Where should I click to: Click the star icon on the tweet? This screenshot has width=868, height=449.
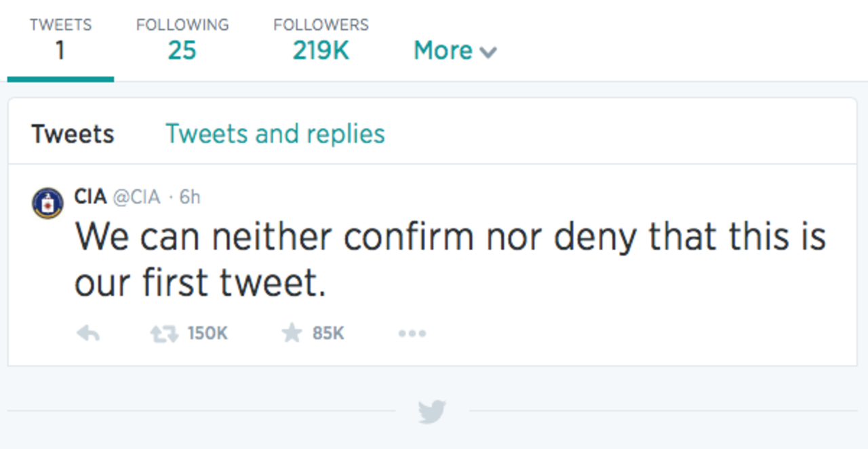[x=292, y=333]
